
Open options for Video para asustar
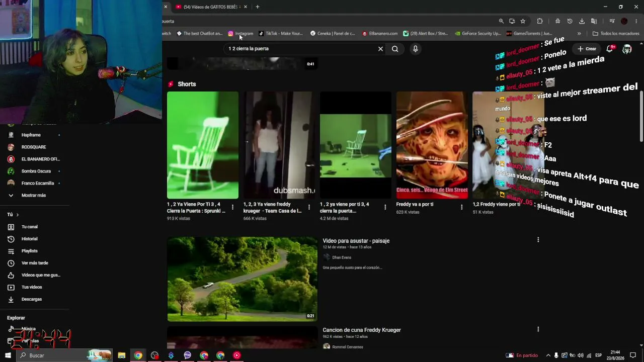click(538, 240)
